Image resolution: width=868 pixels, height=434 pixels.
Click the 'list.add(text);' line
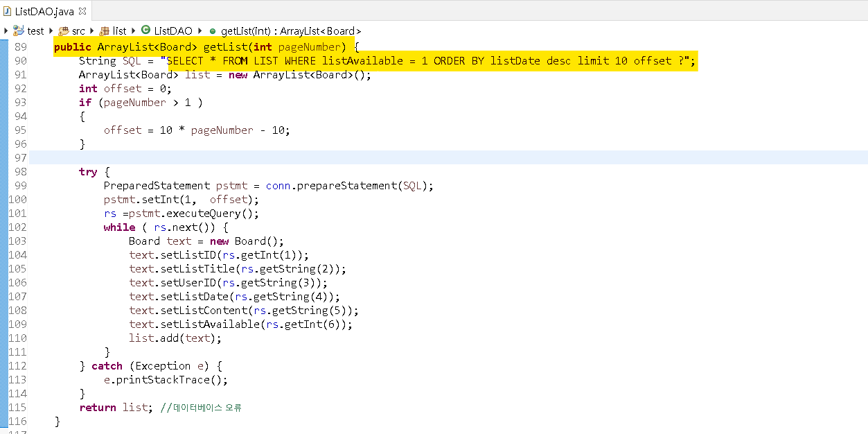tap(175, 338)
